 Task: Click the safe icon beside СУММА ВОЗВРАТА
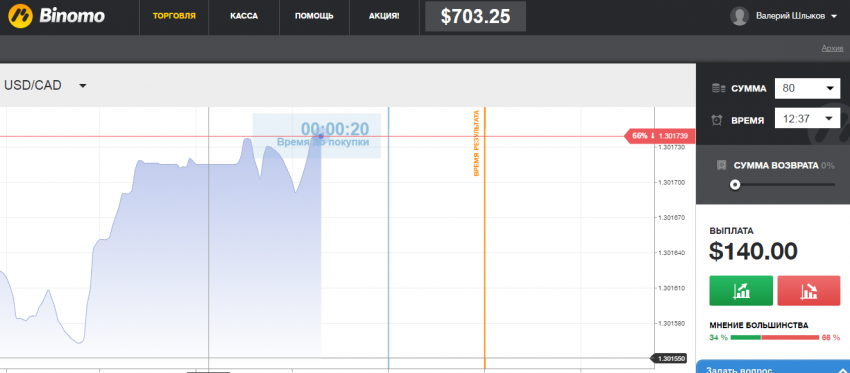(x=722, y=165)
